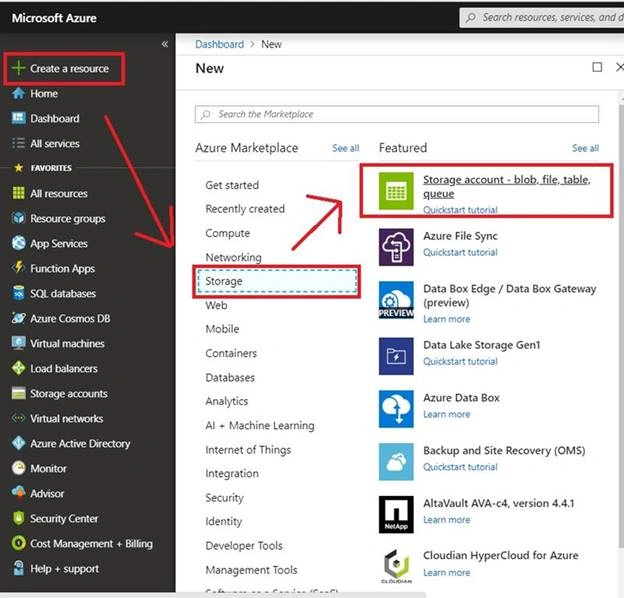The height and width of the screenshot is (598, 624).
Task: Select Networking marketplace category
Action: 234,257
